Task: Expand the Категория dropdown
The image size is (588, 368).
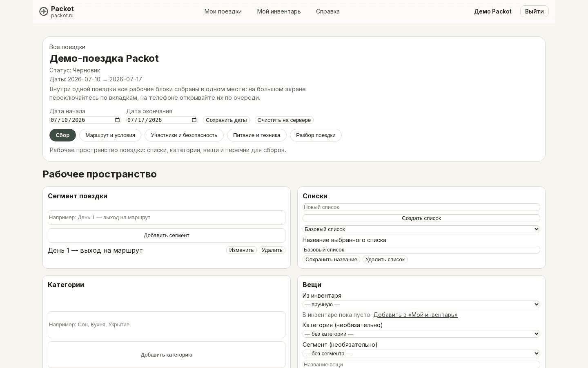Action: pos(421,334)
